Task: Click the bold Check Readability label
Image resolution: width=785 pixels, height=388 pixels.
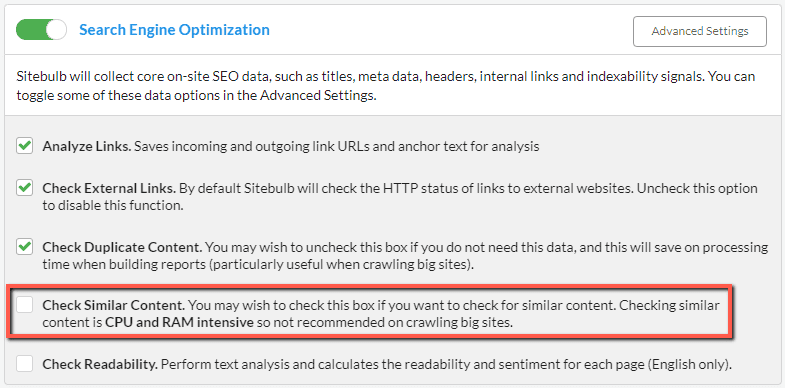Action: click(100, 364)
